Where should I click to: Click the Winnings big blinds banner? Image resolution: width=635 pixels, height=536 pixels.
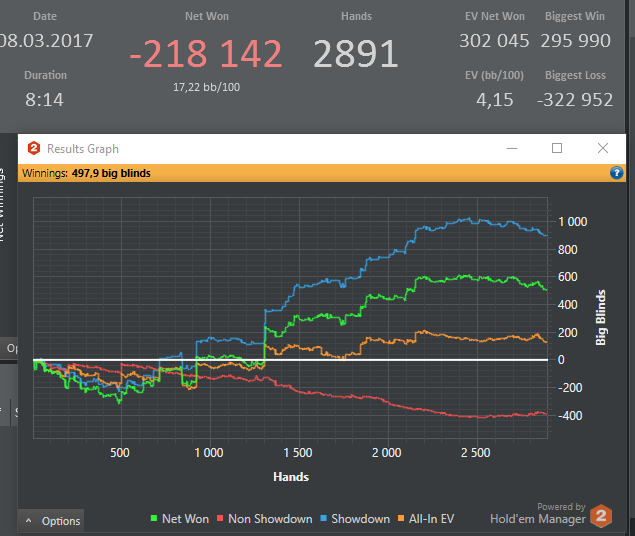pos(322,173)
